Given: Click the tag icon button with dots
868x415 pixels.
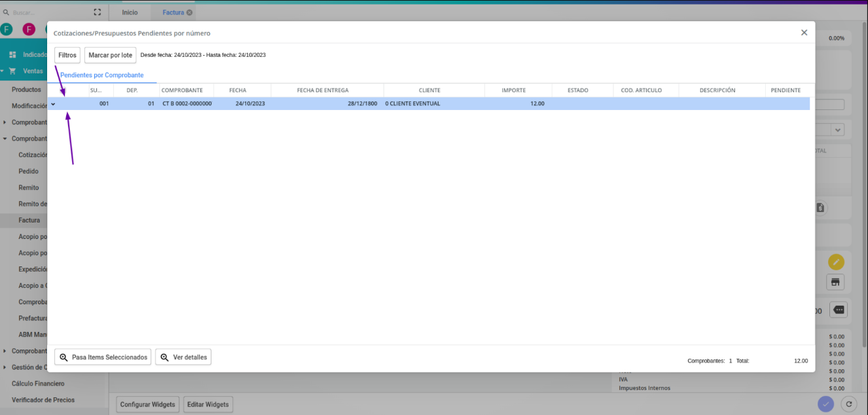Looking at the screenshot, I should pyautogui.click(x=839, y=310).
